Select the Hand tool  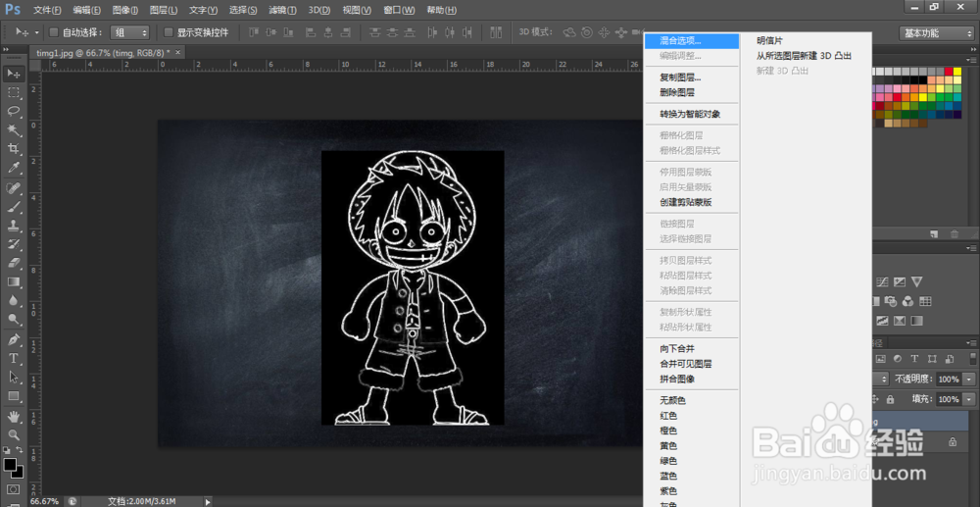click(x=14, y=417)
